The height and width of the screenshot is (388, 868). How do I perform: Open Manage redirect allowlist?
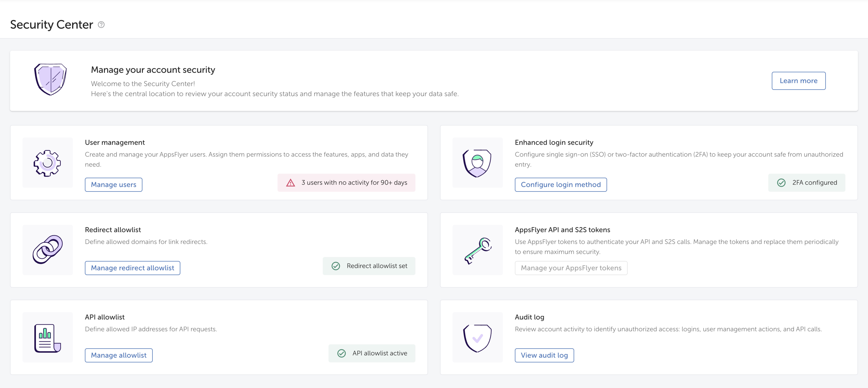coord(132,268)
